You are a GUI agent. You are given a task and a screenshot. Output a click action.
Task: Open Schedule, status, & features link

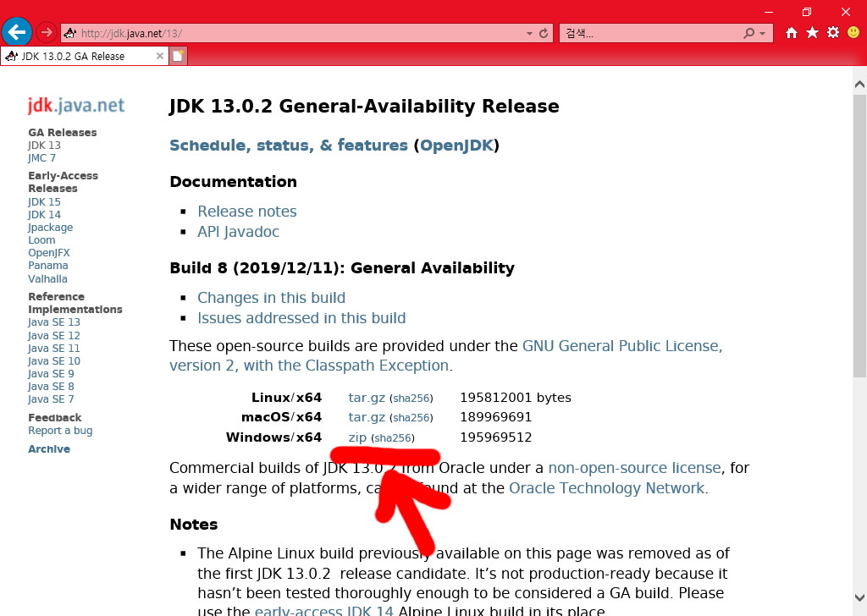pyautogui.click(x=288, y=146)
